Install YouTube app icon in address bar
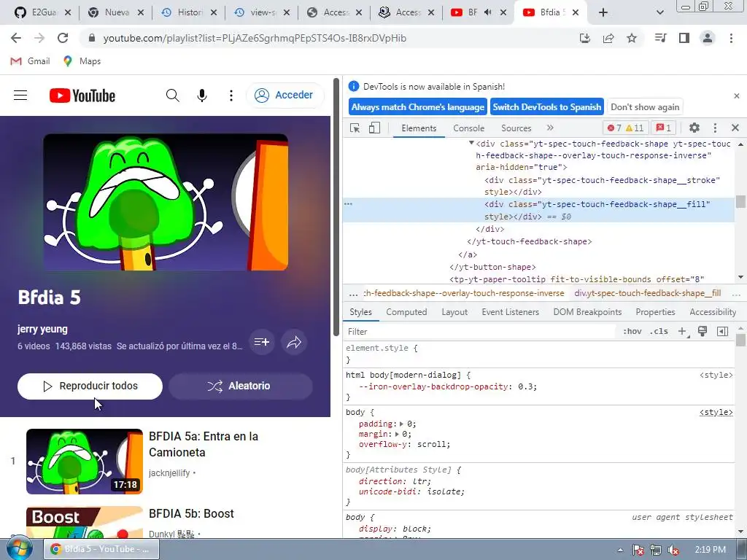The image size is (747, 560). pos(585,38)
